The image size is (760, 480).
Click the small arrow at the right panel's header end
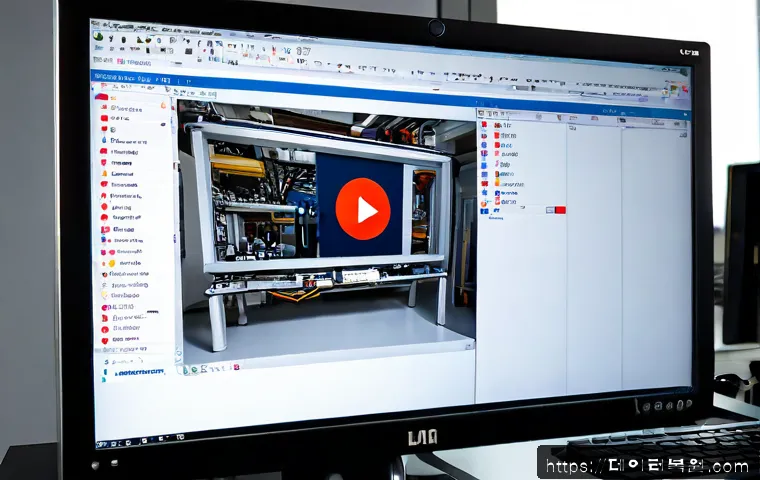point(685,114)
